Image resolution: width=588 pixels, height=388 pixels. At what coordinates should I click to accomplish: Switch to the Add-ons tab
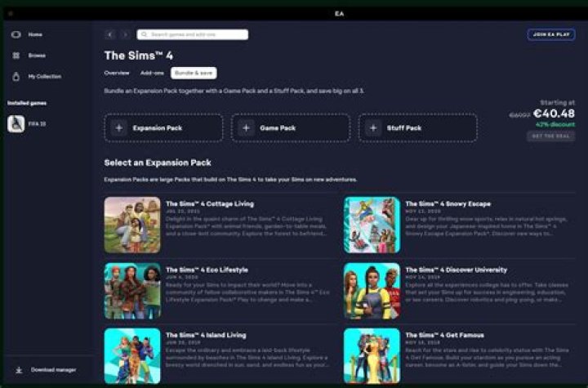coord(152,73)
